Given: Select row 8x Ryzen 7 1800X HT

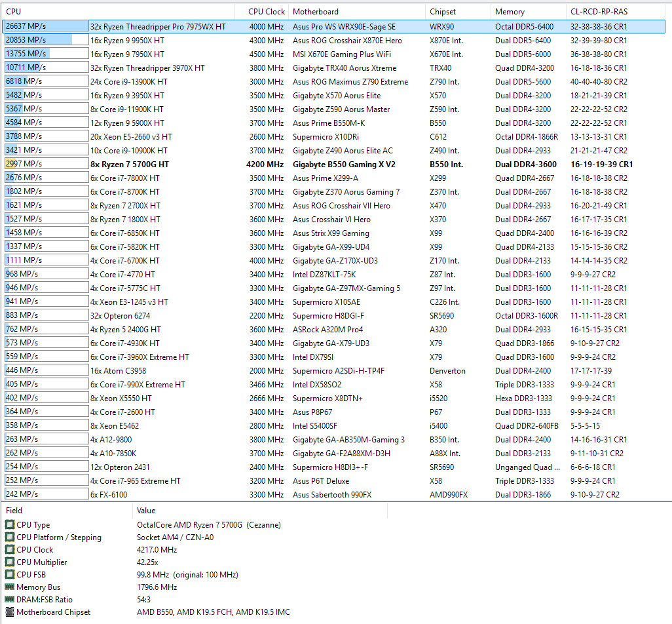Looking at the screenshot, I should tap(333, 219).
